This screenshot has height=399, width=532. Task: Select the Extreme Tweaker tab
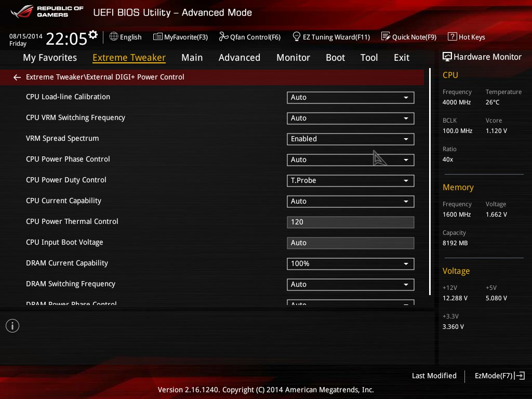129,58
